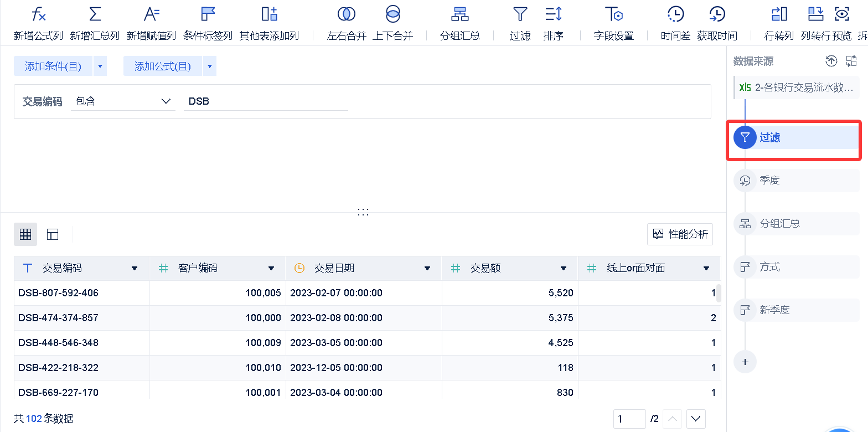
Task: Open the 新季度 step node
Action: click(x=797, y=310)
